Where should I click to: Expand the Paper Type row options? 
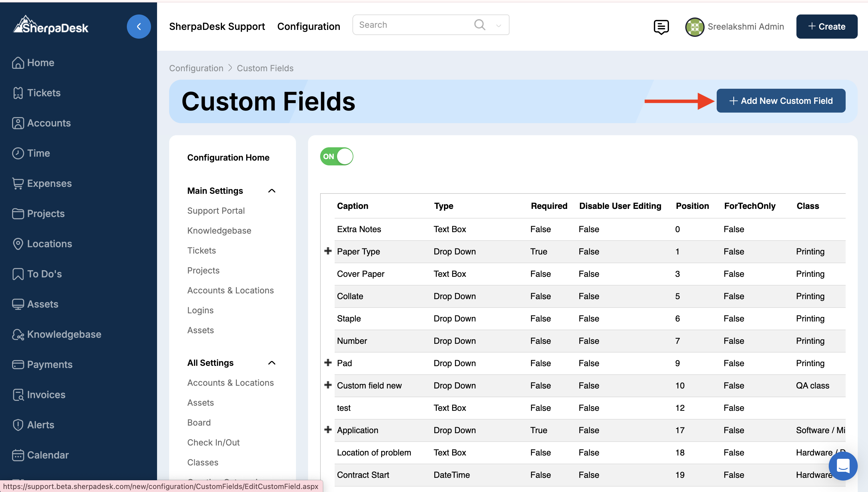327,251
